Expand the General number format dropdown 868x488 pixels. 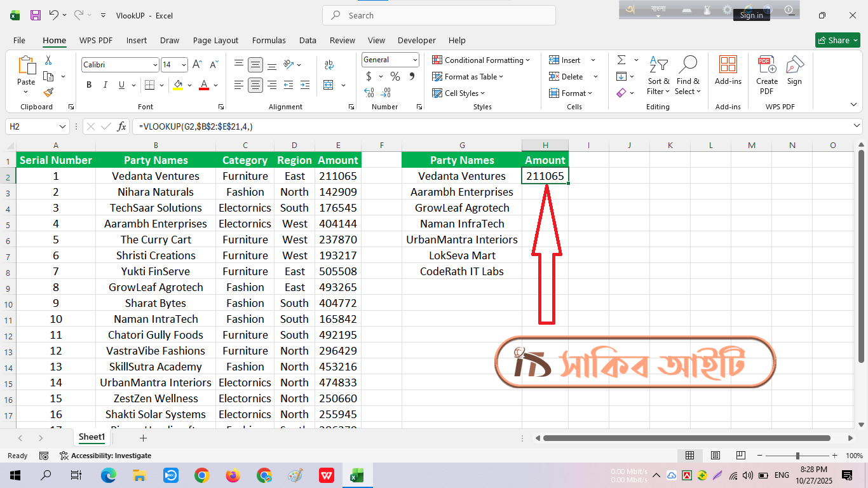tap(415, 60)
